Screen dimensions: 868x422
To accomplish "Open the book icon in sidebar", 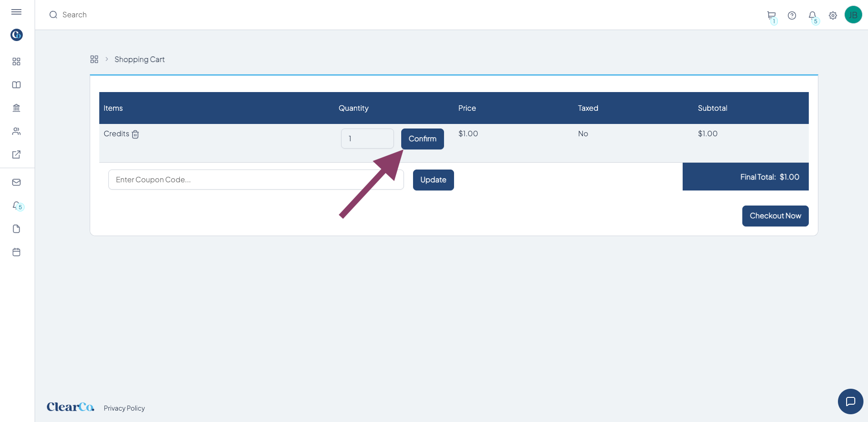I will (16, 85).
